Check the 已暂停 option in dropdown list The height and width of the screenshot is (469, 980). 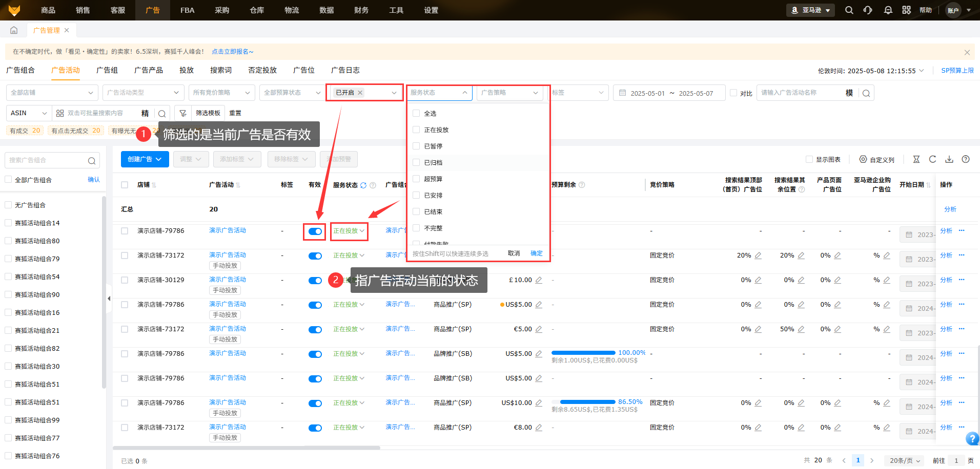coord(416,146)
